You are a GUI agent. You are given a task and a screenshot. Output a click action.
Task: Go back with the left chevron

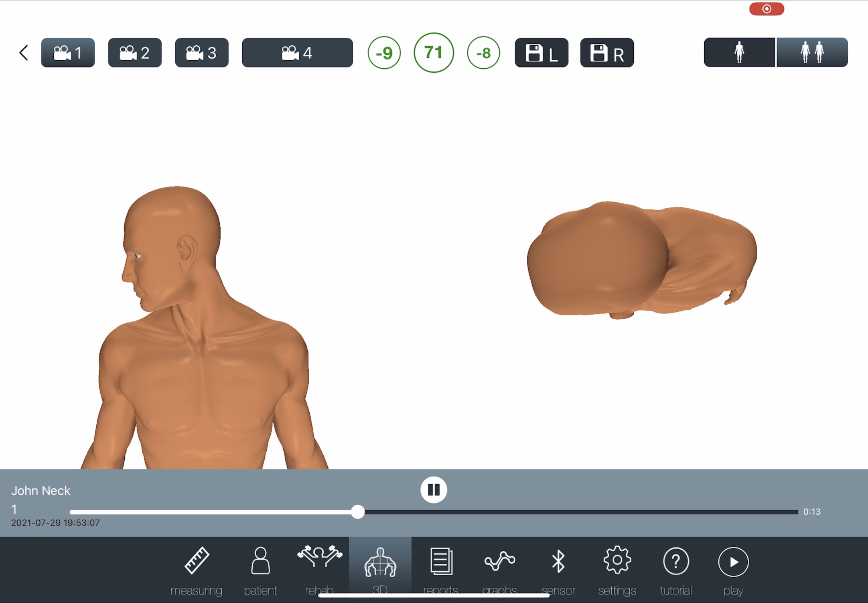24,53
